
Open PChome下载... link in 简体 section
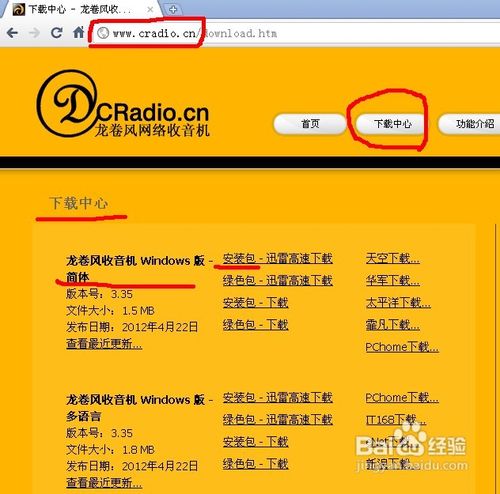(x=402, y=347)
